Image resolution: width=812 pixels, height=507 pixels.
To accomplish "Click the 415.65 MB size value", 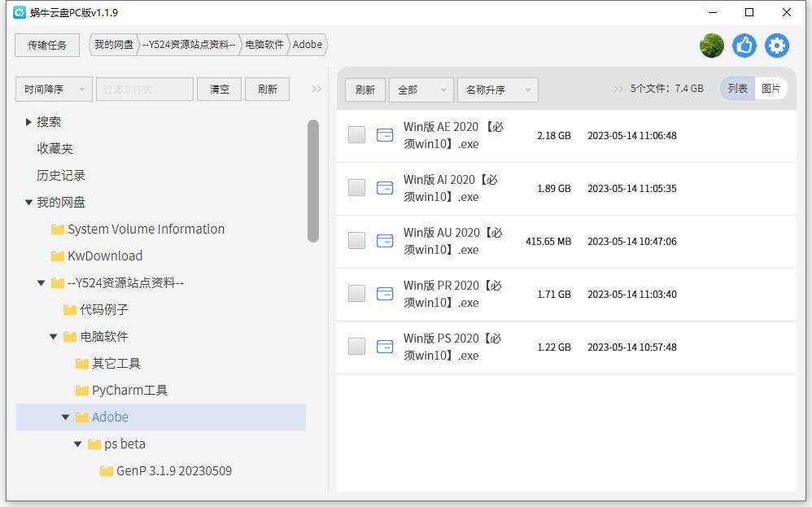I will 548,242.
